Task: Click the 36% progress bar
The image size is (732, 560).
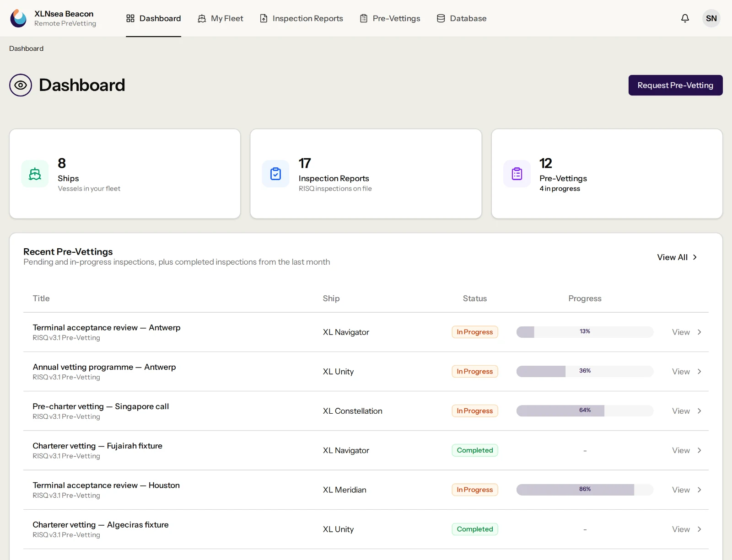Action: coord(585,371)
